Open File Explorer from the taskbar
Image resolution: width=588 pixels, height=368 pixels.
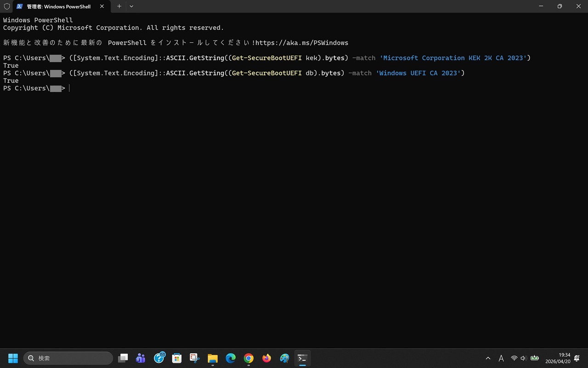click(x=212, y=358)
